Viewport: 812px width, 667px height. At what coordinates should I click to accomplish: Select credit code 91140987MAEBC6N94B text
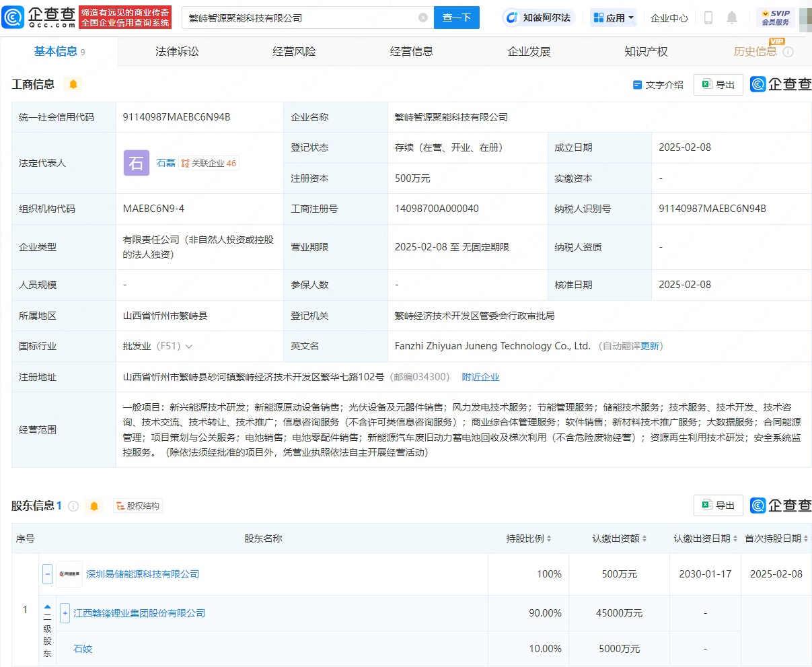tap(176, 117)
